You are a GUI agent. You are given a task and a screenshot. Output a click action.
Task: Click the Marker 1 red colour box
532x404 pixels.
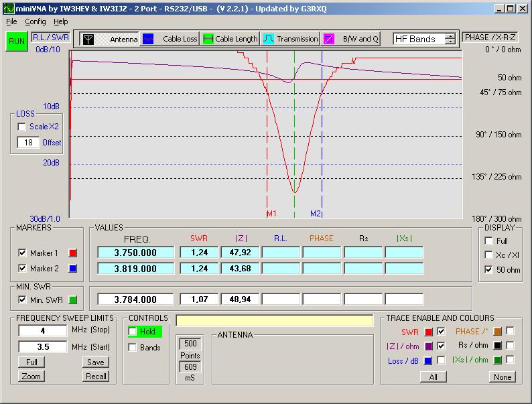74,253
